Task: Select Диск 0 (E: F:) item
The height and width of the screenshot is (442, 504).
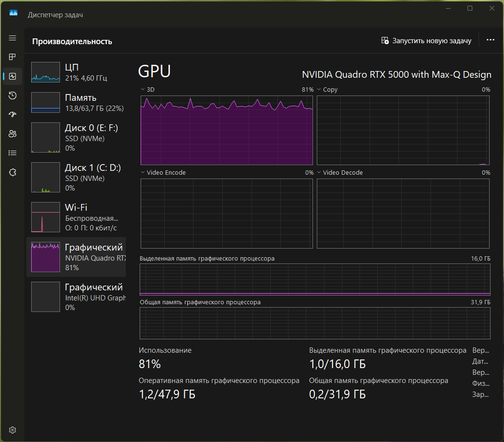Action: pyautogui.click(x=77, y=138)
